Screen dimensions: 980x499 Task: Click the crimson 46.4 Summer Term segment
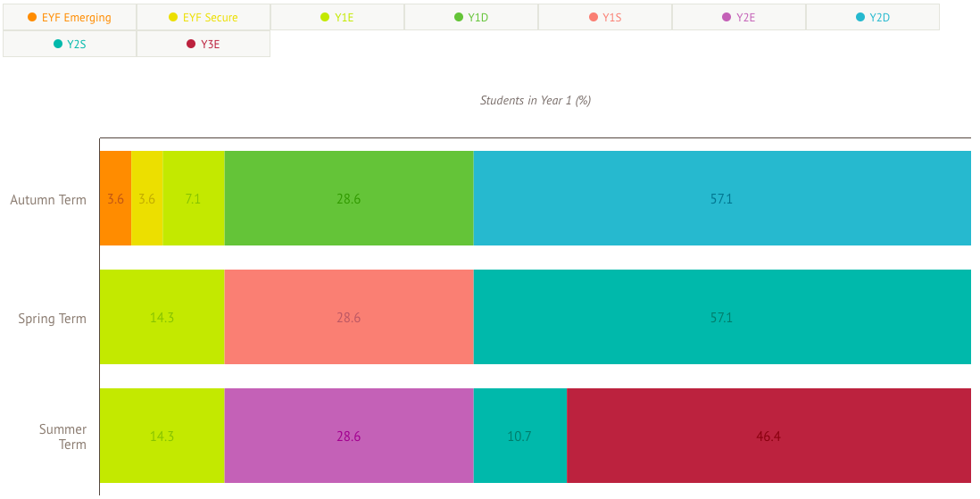768,436
